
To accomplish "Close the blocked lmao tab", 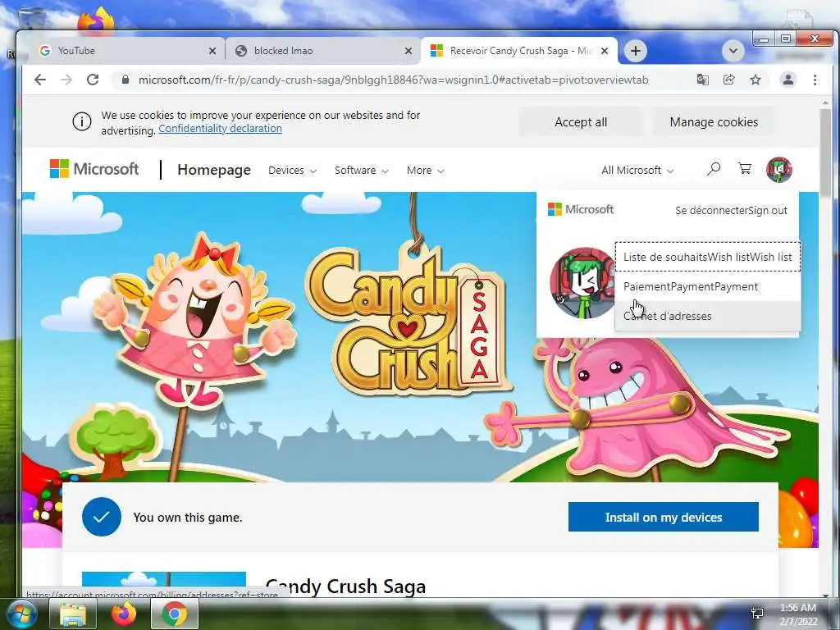I will coord(409,51).
